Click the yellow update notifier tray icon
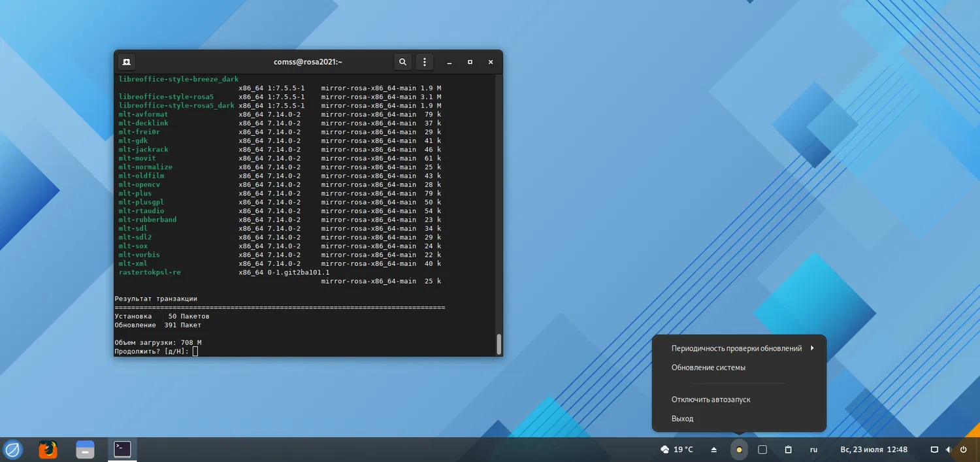The height and width of the screenshot is (462, 980). [x=739, y=450]
